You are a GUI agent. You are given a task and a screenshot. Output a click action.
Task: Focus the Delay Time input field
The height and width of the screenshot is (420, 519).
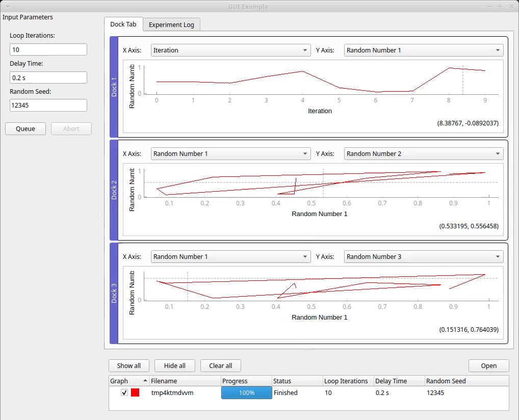click(48, 77)
